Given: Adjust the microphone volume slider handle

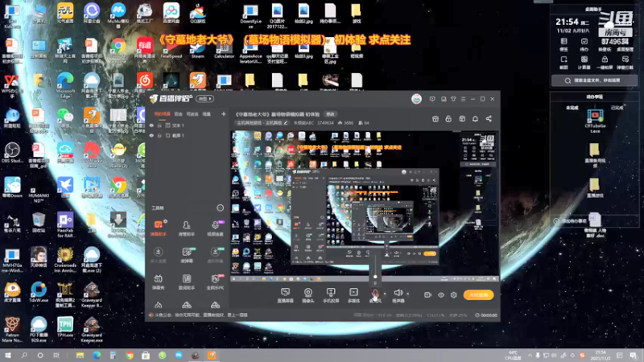Looking at the screenshot, I should tap(375, 277).
